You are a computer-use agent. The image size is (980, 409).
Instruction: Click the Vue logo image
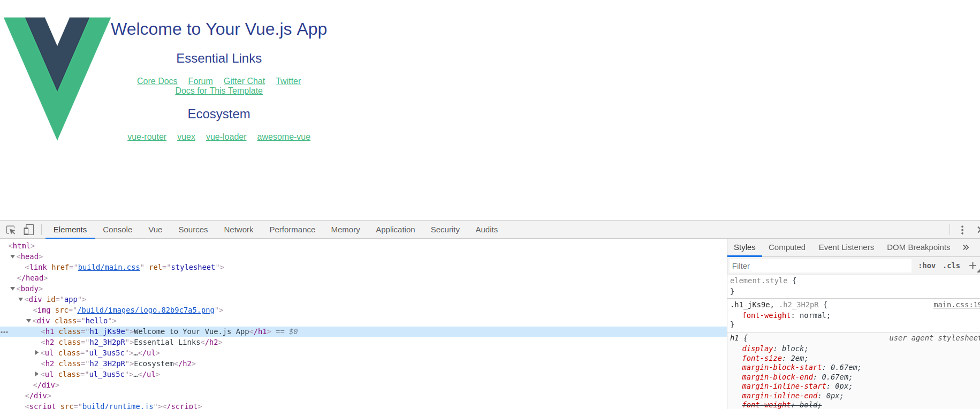(57, 79)
